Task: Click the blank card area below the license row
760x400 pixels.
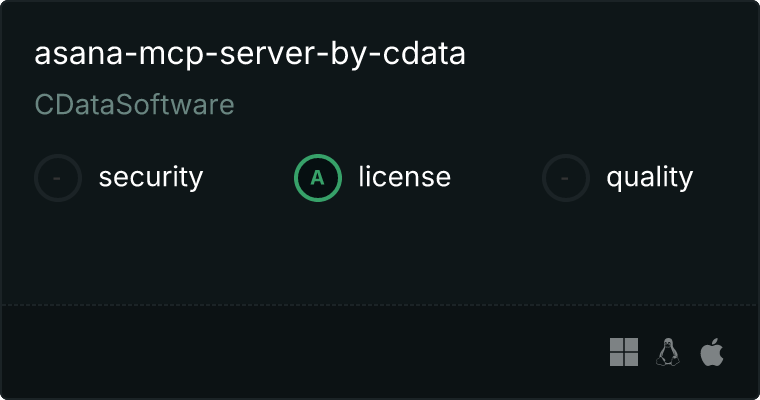Action: point(380,250)
